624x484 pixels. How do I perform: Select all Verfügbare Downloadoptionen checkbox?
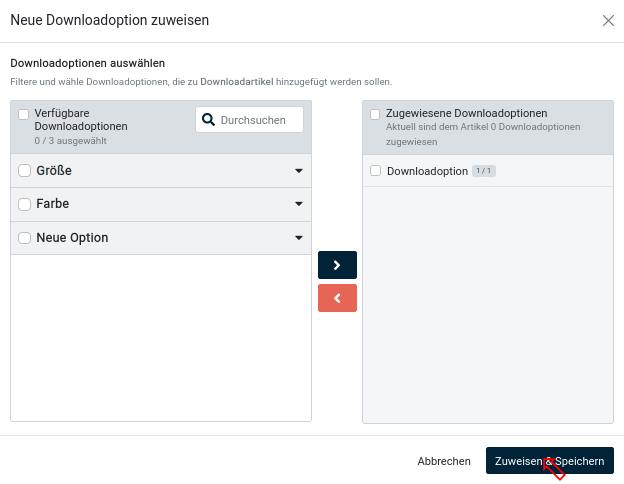click(24, 114)
